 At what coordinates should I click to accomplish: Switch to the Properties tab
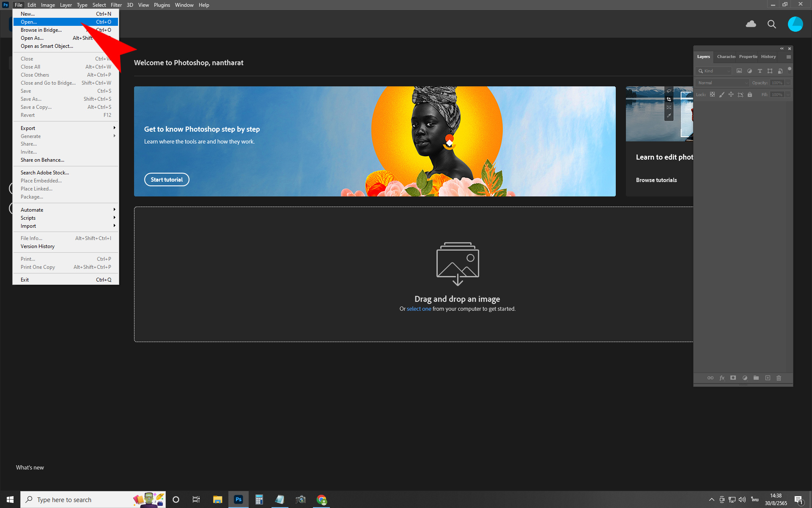(x=748, y=57)
